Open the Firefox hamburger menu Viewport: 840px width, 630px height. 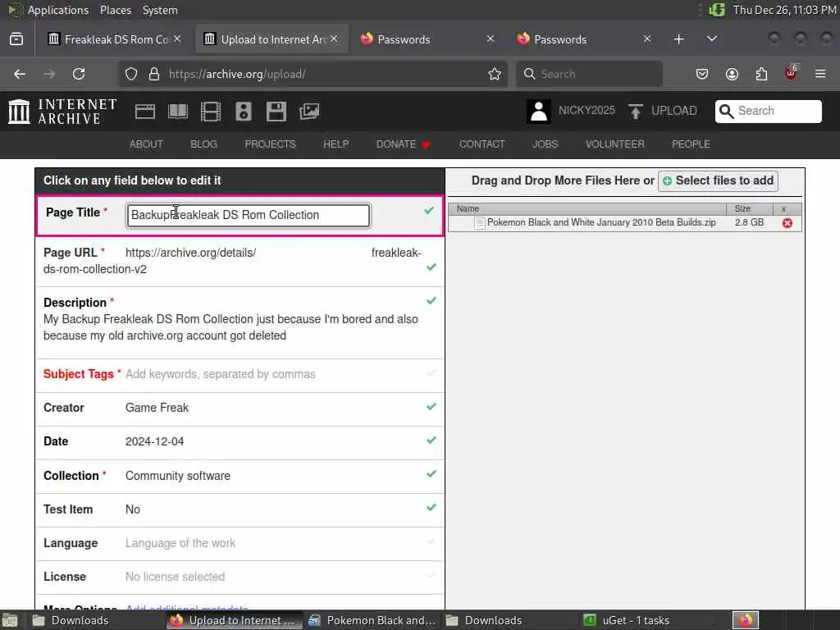[x=820, y=74]
